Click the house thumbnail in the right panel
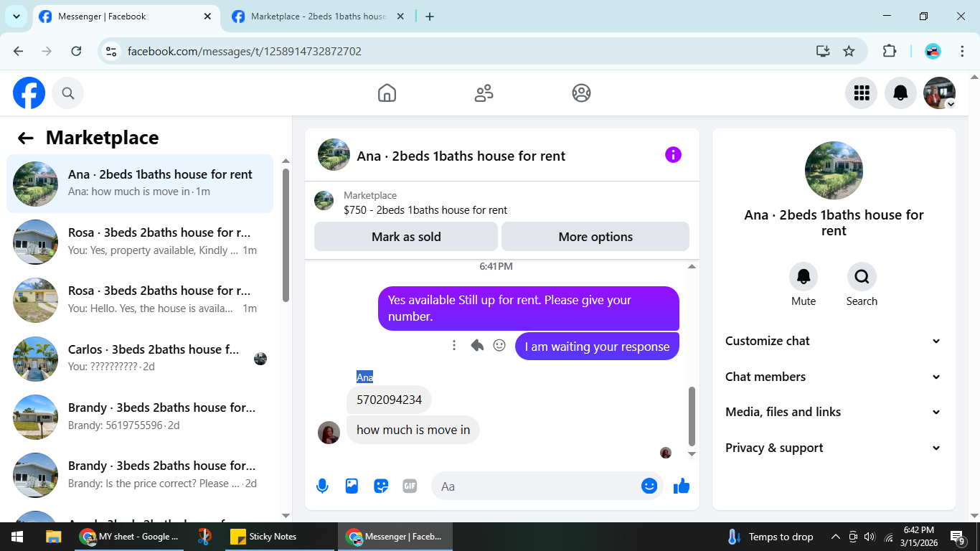 (834, 171)
